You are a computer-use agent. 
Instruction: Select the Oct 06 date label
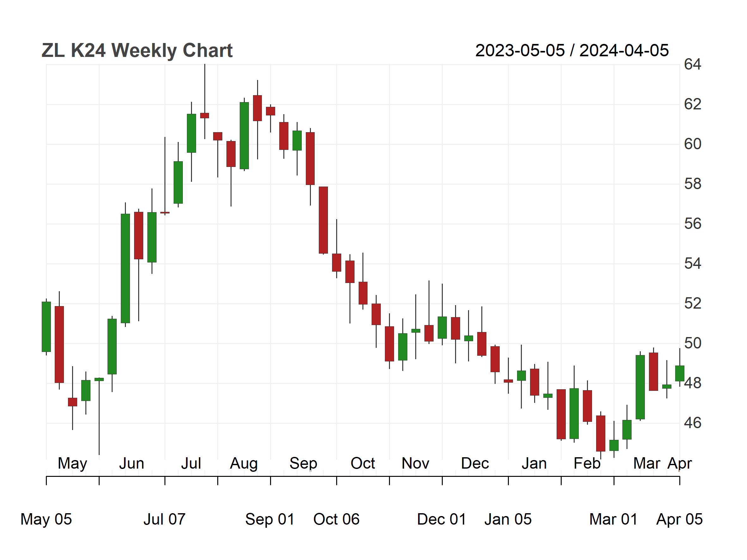point(336,519)
